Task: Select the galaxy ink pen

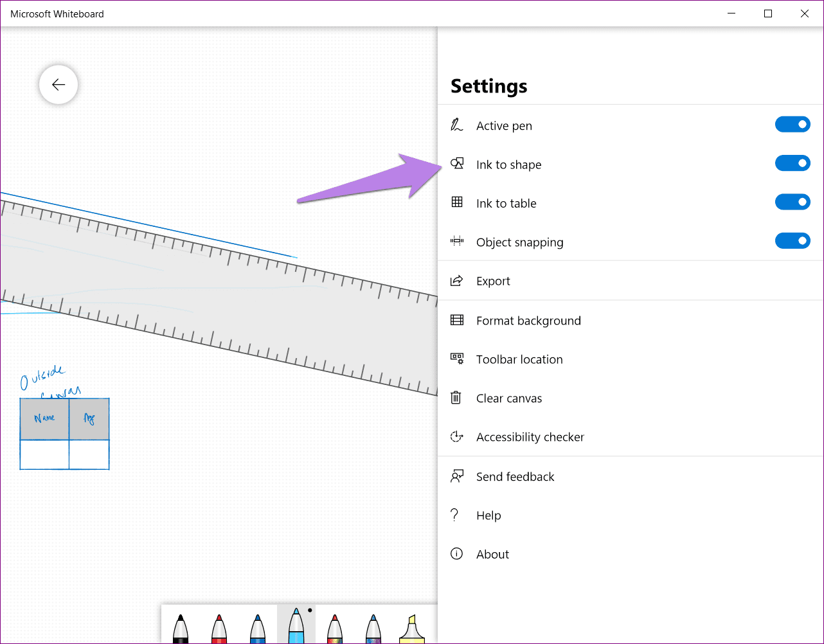Action: click(x=373, y=628)
